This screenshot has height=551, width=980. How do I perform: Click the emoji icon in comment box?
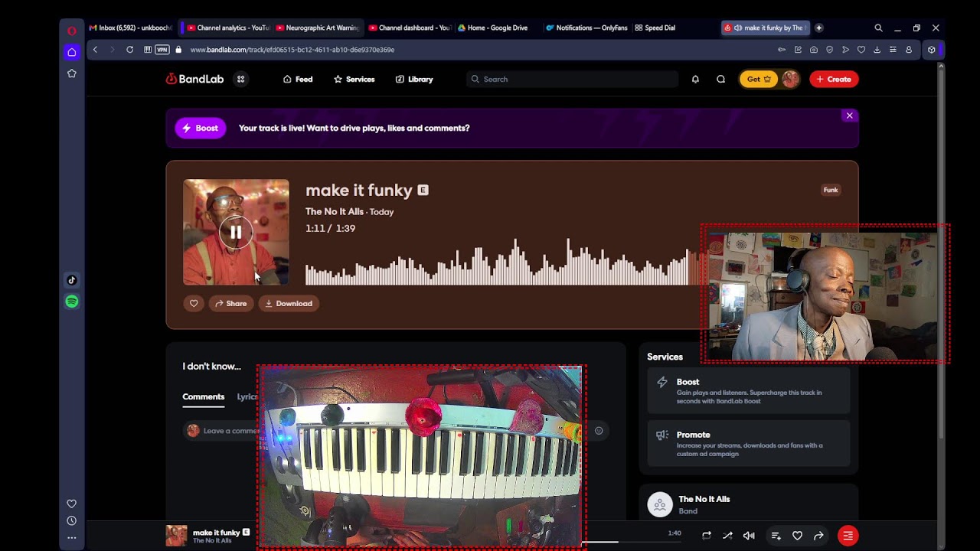[x=599, y=431]
